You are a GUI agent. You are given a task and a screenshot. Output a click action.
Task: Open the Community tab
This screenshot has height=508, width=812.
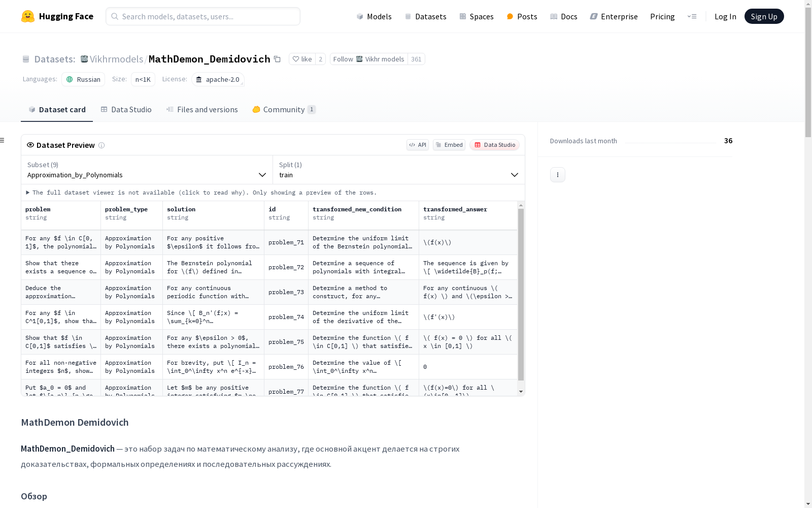[x=284, y=110]
